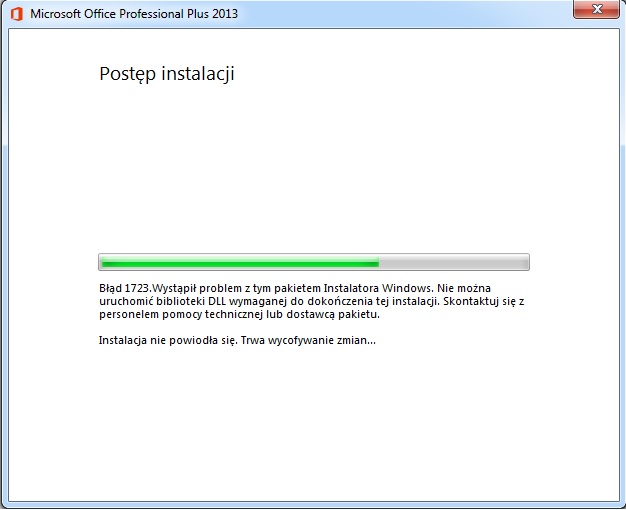The image size is (626, 510).
Task: Click the Office logo in title bar
Action: click(x=17, y=14)
